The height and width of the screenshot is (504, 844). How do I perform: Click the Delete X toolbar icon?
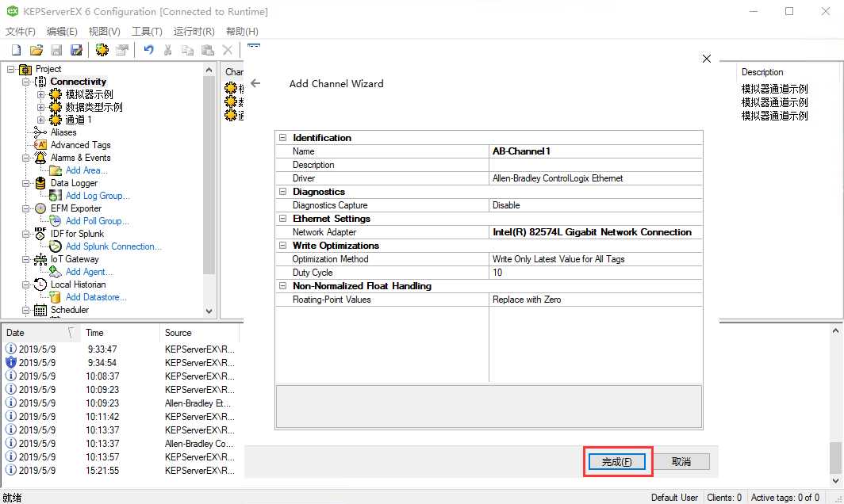(228, 50)
